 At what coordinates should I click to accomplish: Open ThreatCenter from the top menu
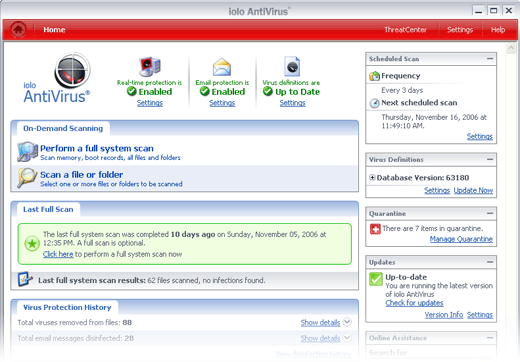point(406,30)
